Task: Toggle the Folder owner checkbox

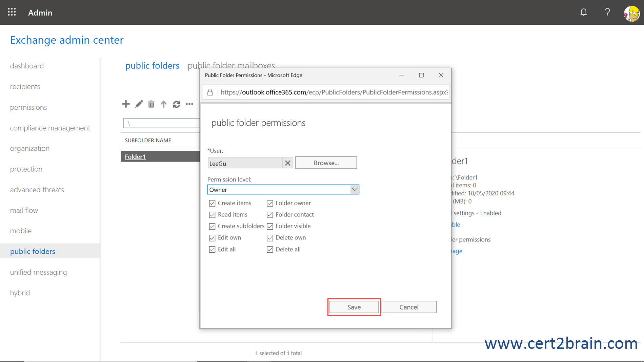Action: (x=270, y=203)
